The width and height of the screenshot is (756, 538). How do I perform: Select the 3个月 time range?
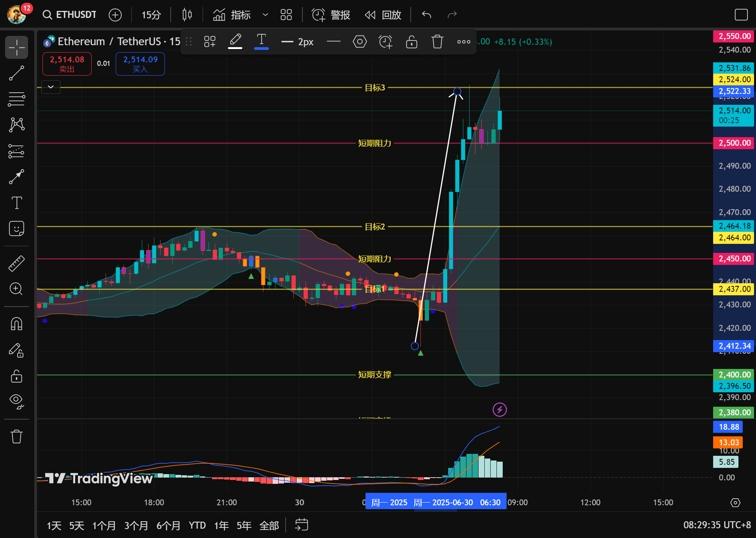point(136,526)
